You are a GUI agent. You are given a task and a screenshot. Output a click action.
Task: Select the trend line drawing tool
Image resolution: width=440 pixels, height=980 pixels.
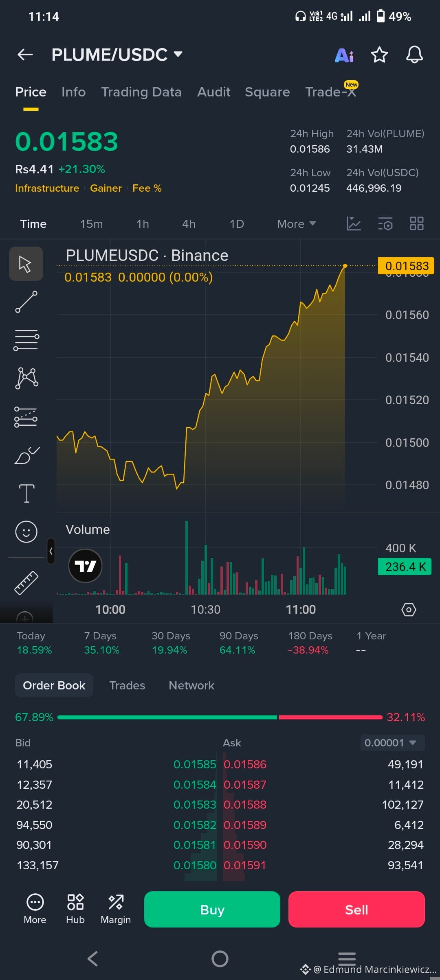coord(26,302)
